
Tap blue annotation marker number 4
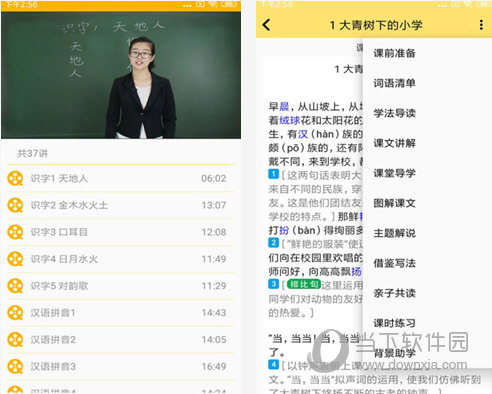(273, 365)
